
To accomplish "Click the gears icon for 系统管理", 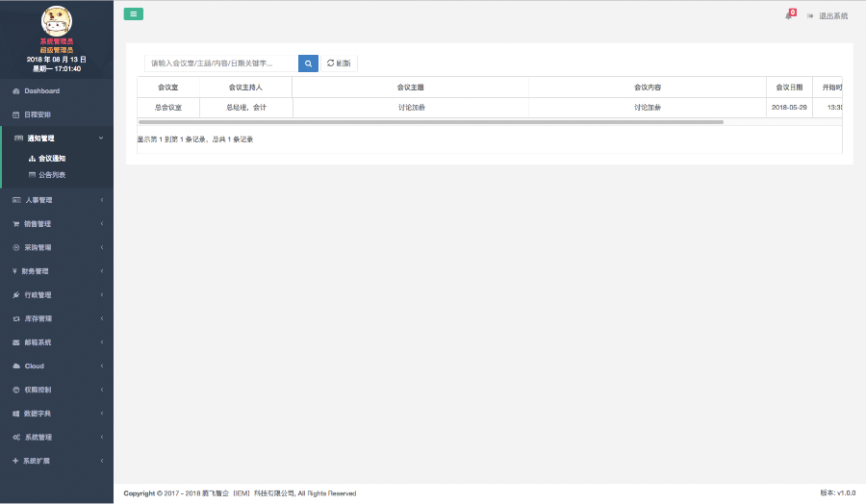I will (x=15, y=438).
